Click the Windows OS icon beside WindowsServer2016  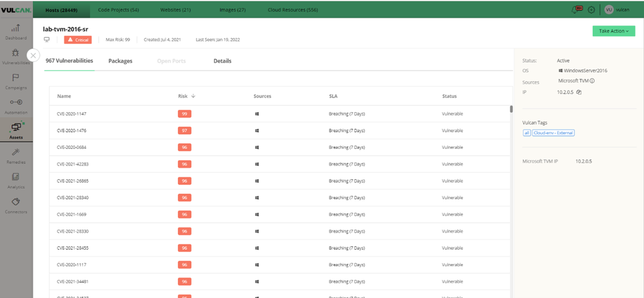[x=560, y=71]
